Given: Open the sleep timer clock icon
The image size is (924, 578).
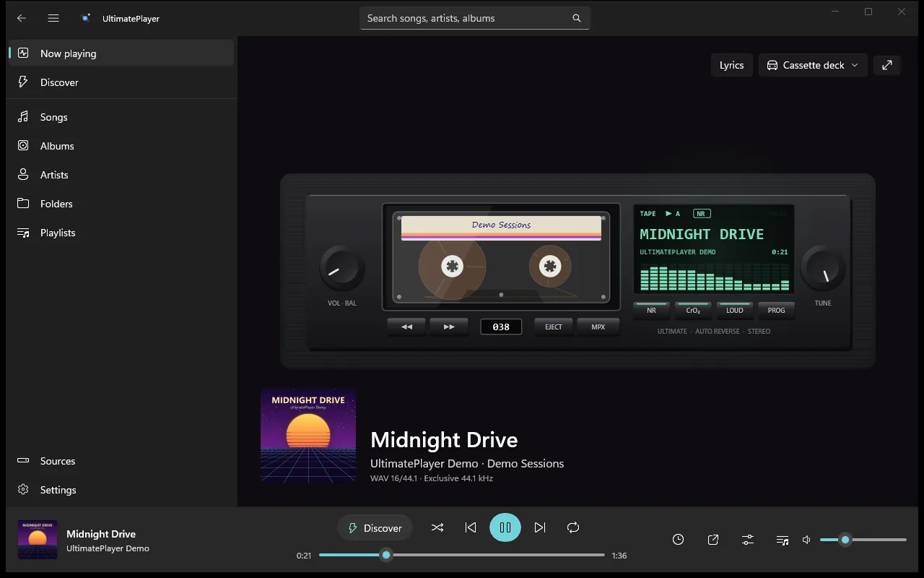Looking at the screenshot, I should pos(679,540).
